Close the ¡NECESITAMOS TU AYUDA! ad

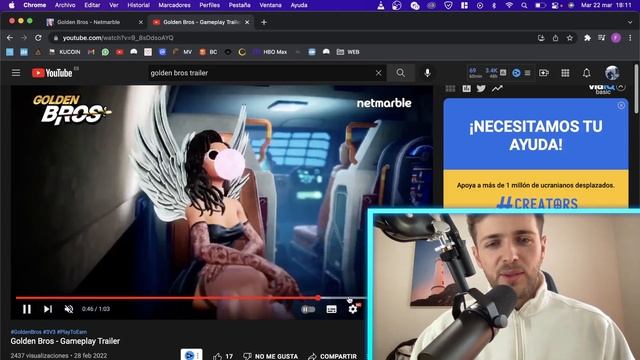click(621, 105)
